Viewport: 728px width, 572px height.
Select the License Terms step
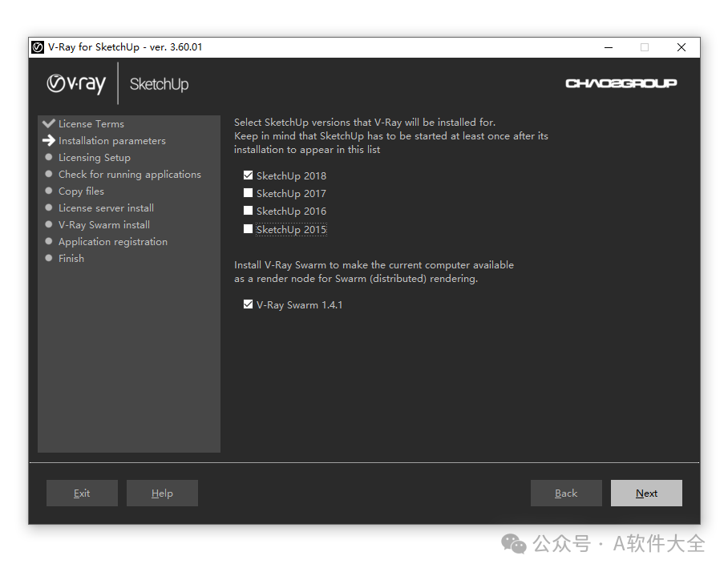pos(91,124)
